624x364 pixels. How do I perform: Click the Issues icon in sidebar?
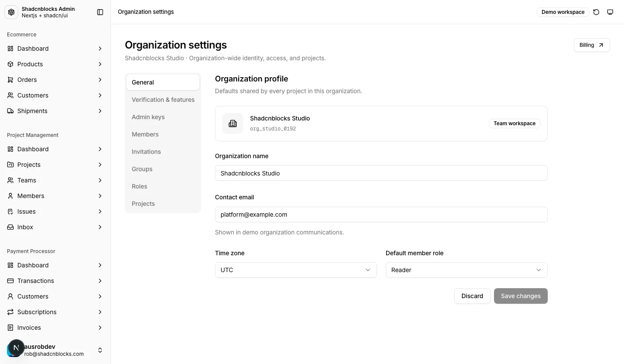click(x=10, y=211)
